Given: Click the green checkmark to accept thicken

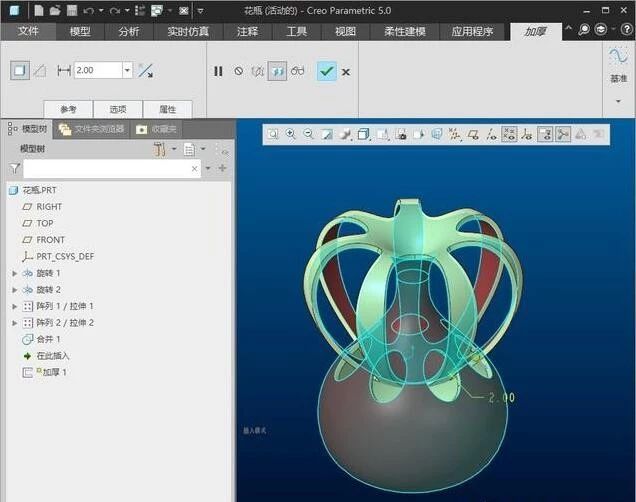Looking at the screenshot, I should tap(326, 71).
